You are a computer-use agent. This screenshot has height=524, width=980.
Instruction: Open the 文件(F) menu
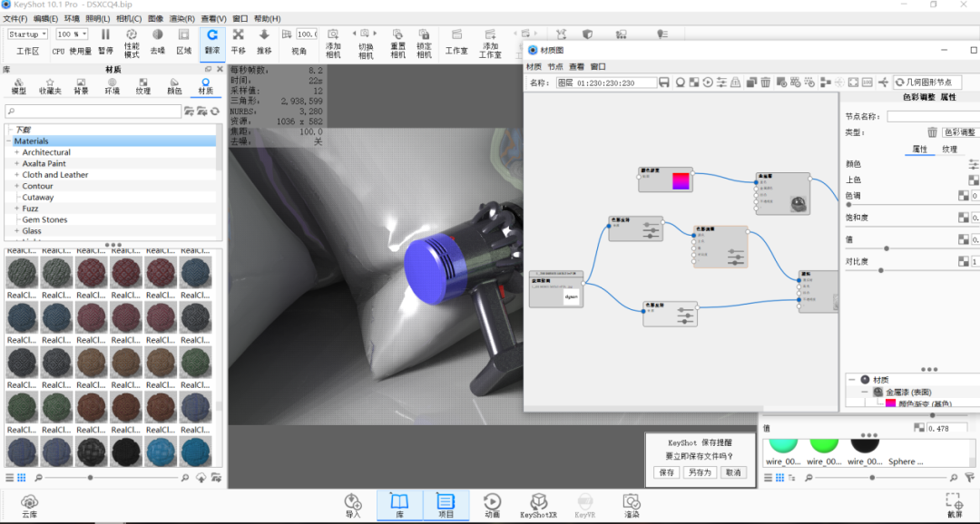click(x=15, y=19)
